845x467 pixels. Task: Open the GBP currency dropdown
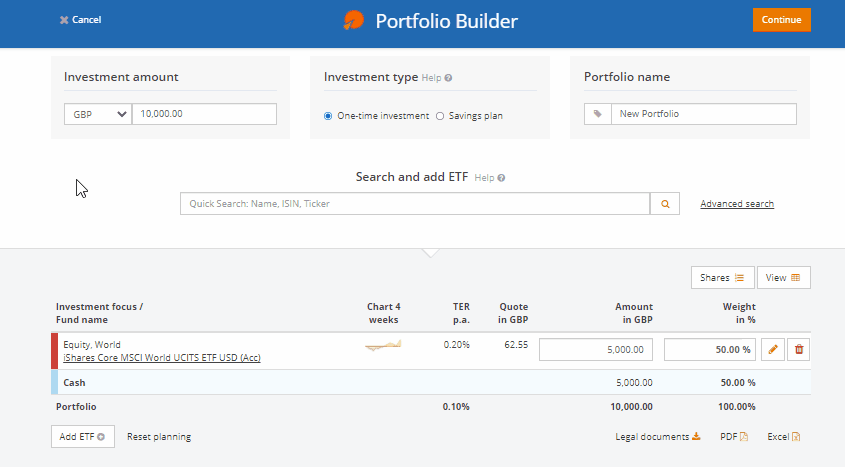pyautogui.click(x=98, y=114)
